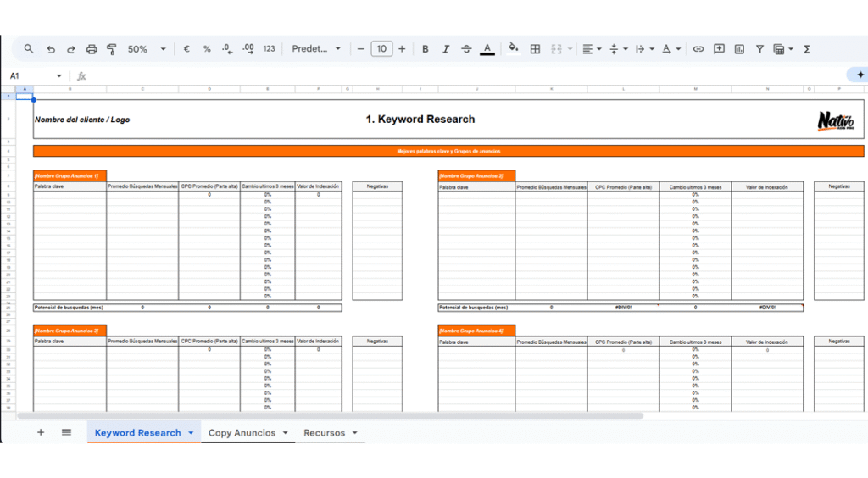The image size is (868, 478).
Task: Add a new sheet
Action: click(41, 432)
